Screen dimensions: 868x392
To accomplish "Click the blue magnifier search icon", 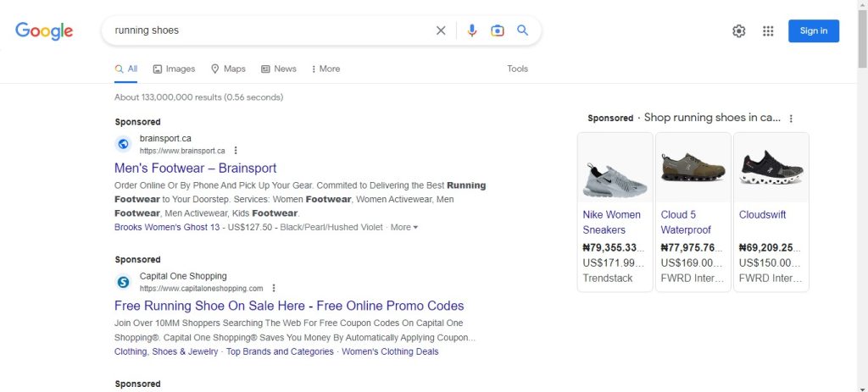I will click(x=522, y=30).
